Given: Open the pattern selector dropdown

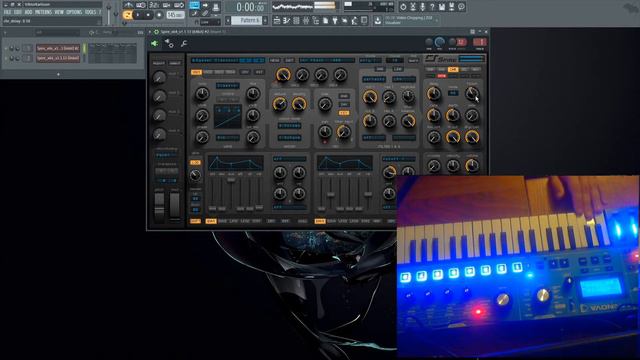Looking at the screenshot, I should (248, 20).
